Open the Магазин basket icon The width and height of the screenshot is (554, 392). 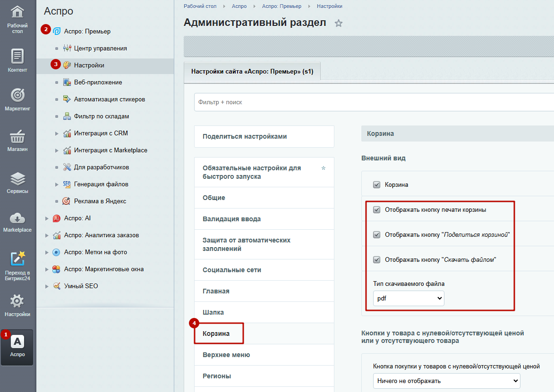17,136
